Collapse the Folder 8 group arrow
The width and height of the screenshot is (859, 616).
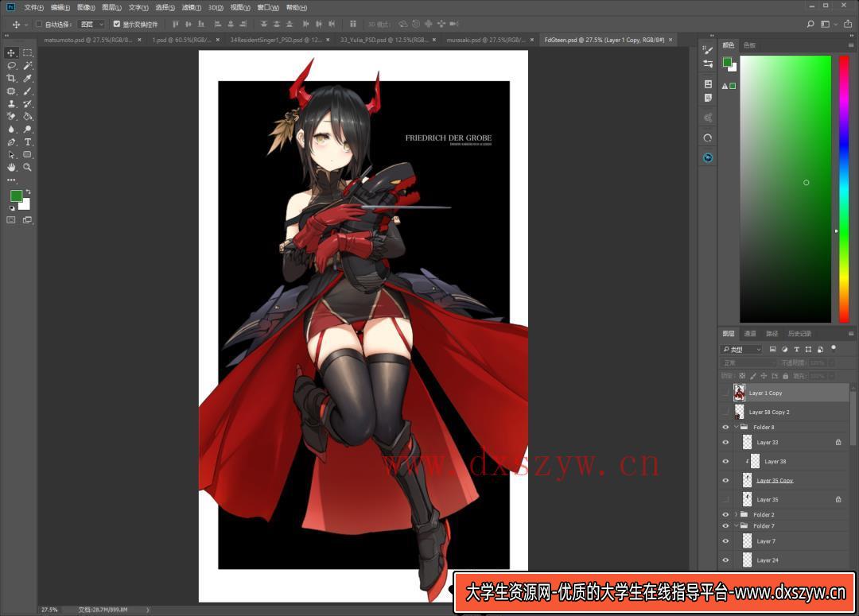[x=737, y=427]
